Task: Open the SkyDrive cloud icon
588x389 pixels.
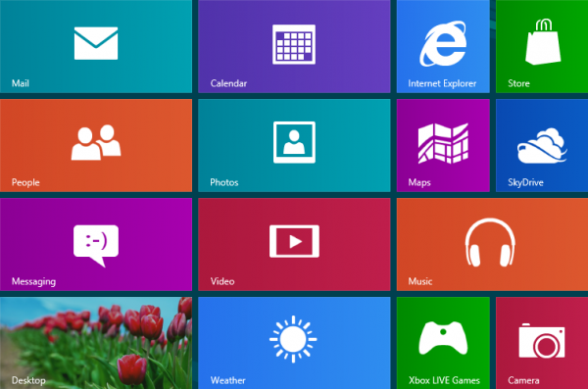Action: click(542, 146)
